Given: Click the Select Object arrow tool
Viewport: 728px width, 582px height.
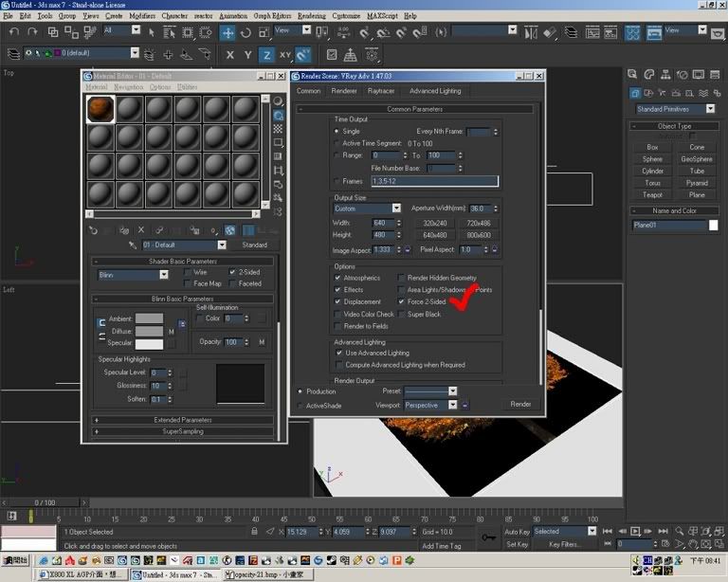Looking at the screenshot, I should click(x=152, y=32).
